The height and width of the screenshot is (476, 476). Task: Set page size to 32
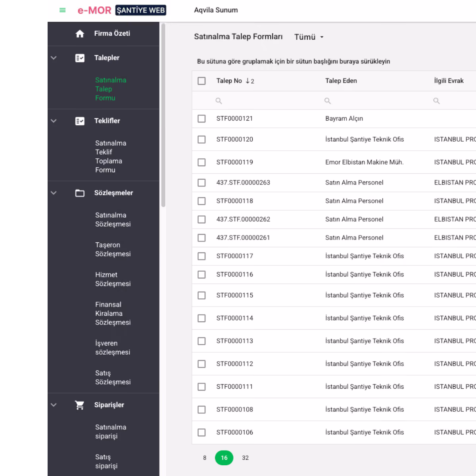point(246,458)
